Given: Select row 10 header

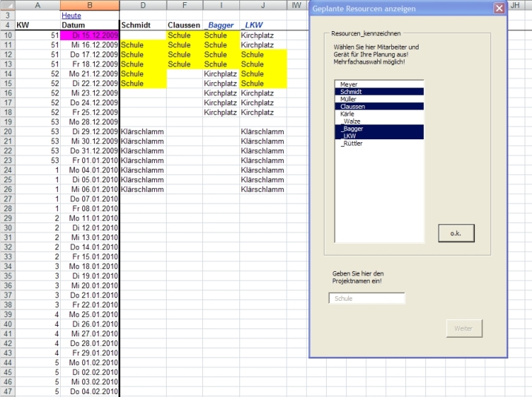Looking at the screenshot, I should pyautogui.click(x=7, y=35).
